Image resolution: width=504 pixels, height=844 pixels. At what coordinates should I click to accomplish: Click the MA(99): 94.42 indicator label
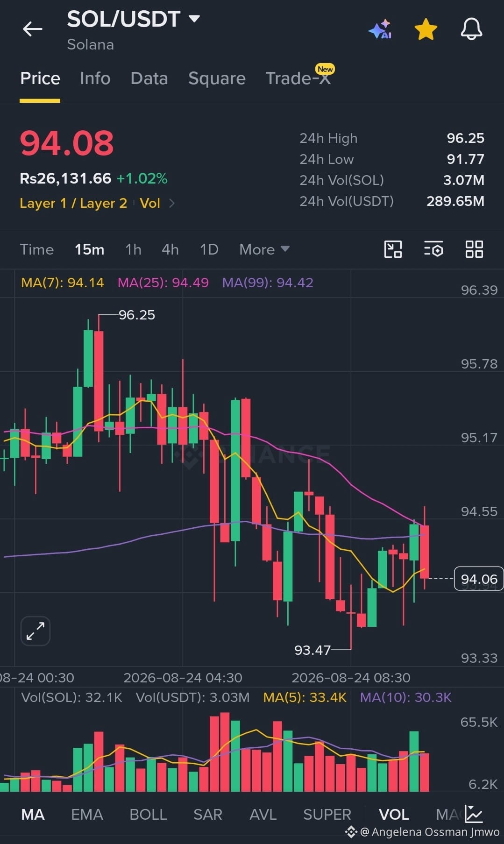(268, 283)
